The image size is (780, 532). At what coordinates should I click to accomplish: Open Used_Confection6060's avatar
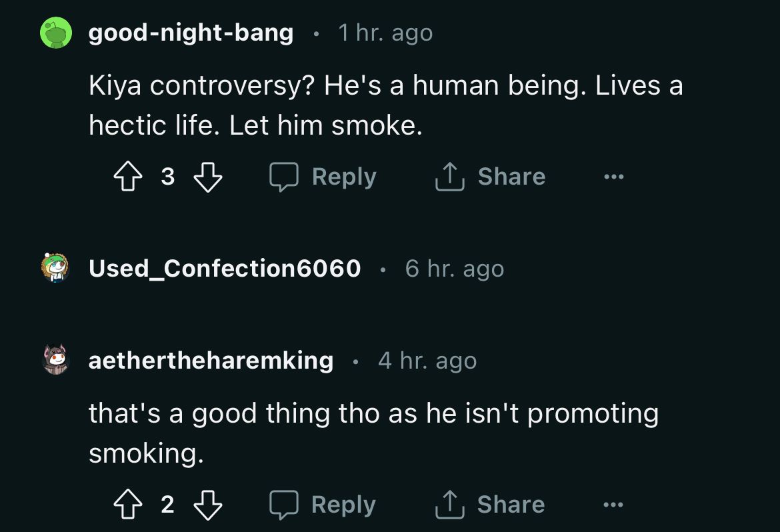56,269
